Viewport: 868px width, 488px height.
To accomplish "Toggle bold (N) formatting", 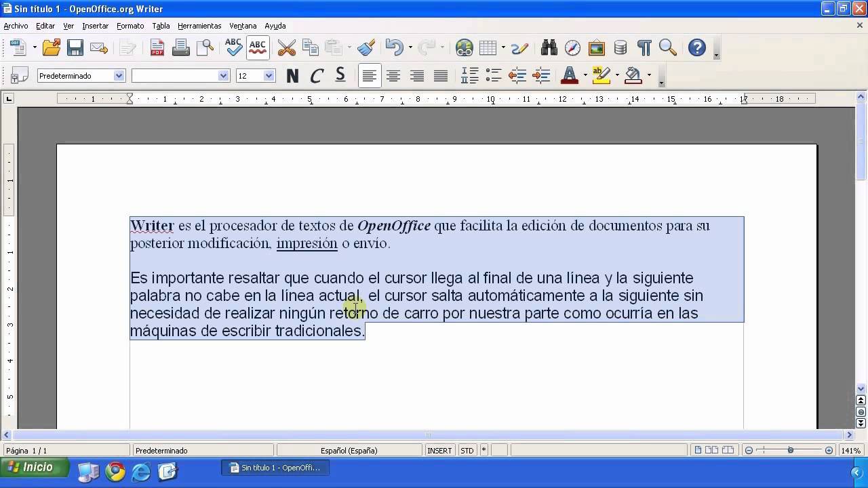I will (x=293, y=76).
